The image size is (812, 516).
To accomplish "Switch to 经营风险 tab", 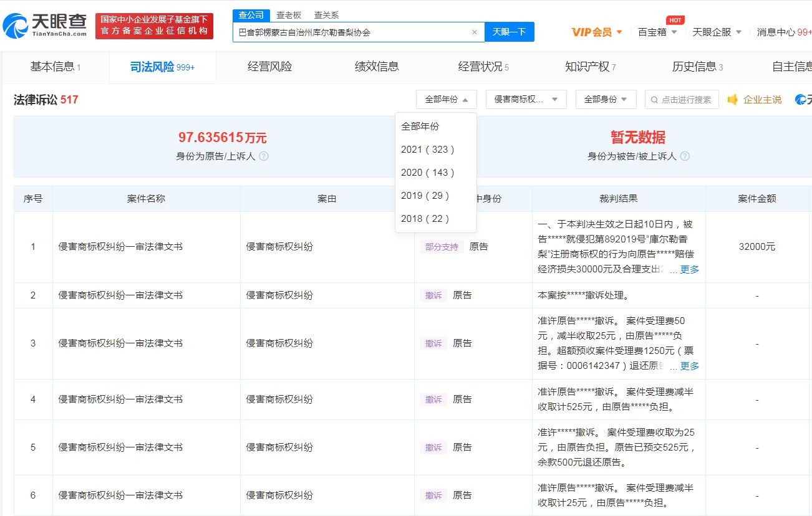I will 269,67.
